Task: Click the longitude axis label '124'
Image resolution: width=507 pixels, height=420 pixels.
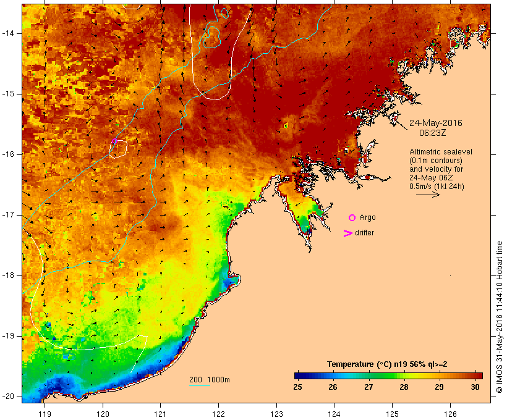Action: 334,414
